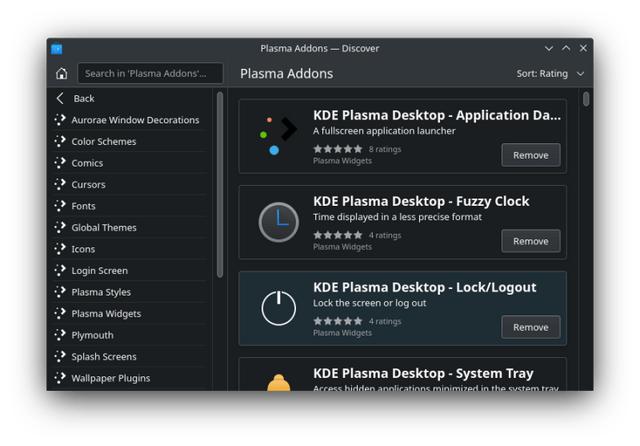Remove the Fuzzy Clock widget
Image resolution: width=640 pixels, height=446 pixels.
tap(531, 241)
